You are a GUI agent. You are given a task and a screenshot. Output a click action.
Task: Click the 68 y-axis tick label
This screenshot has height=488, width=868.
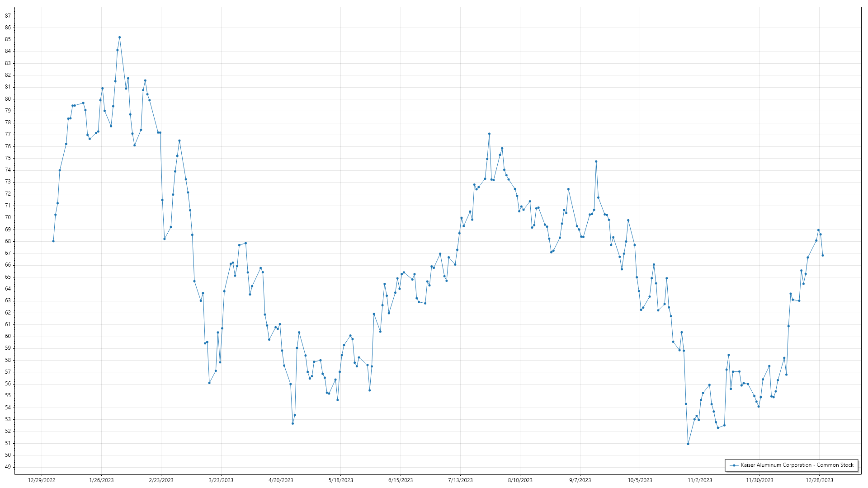coord(8,241)
